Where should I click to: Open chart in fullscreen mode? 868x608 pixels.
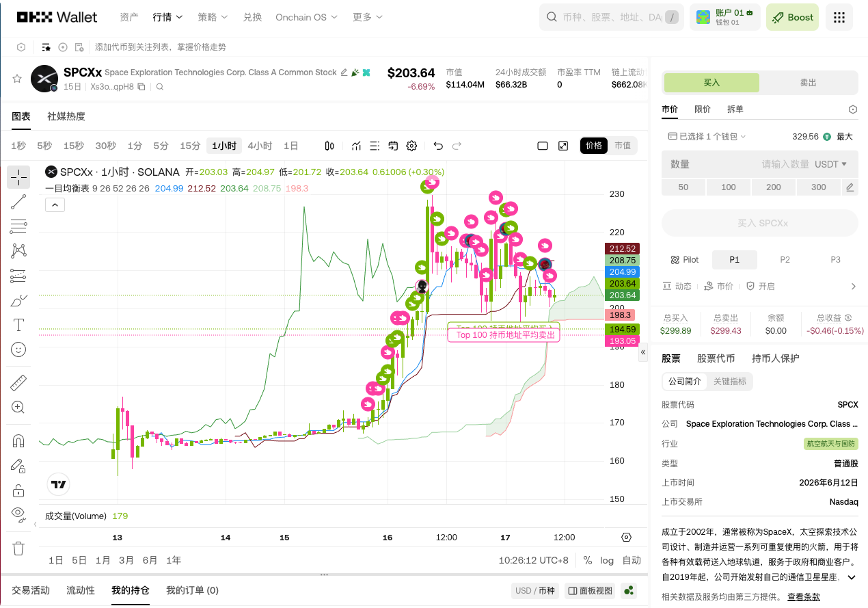coord(563,146)
